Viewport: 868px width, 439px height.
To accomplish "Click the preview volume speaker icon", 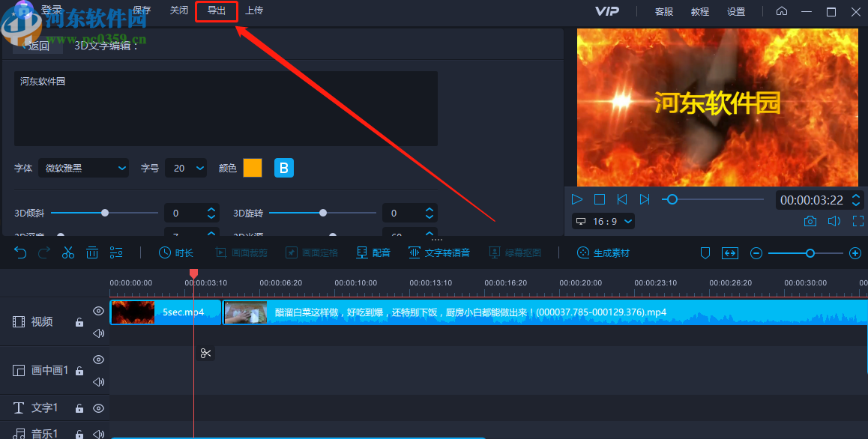I will tap(834, 222).
